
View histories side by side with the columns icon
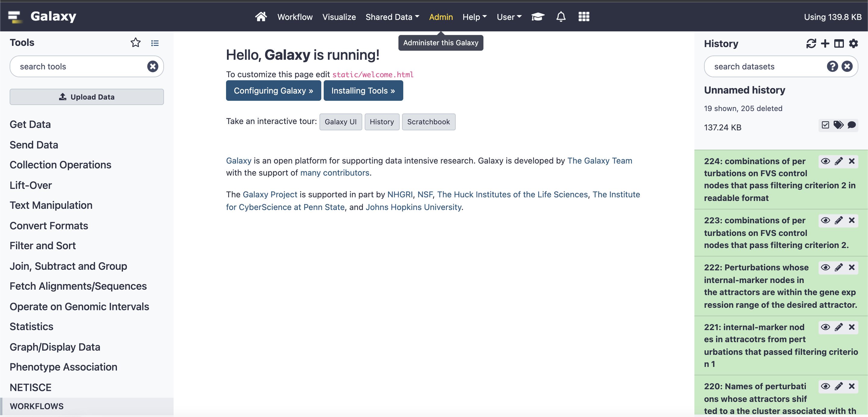[839, 43]
